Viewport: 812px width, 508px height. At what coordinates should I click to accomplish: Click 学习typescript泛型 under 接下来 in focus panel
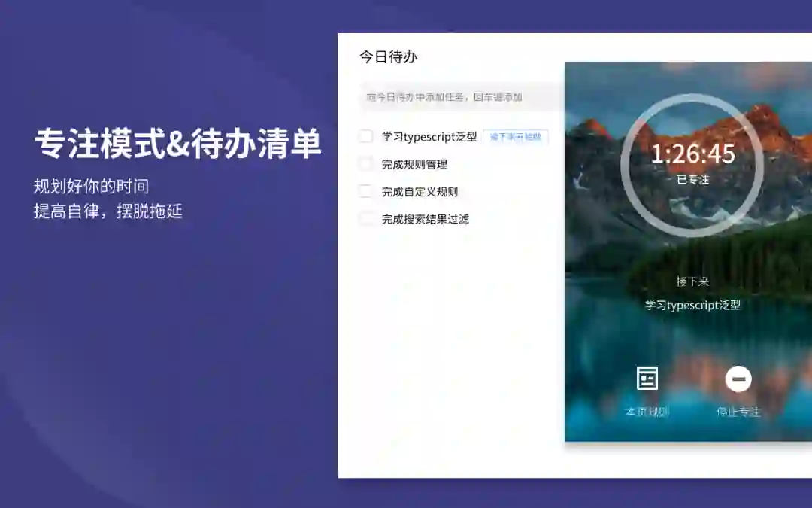pyautogui.click(x=692, y=306)
